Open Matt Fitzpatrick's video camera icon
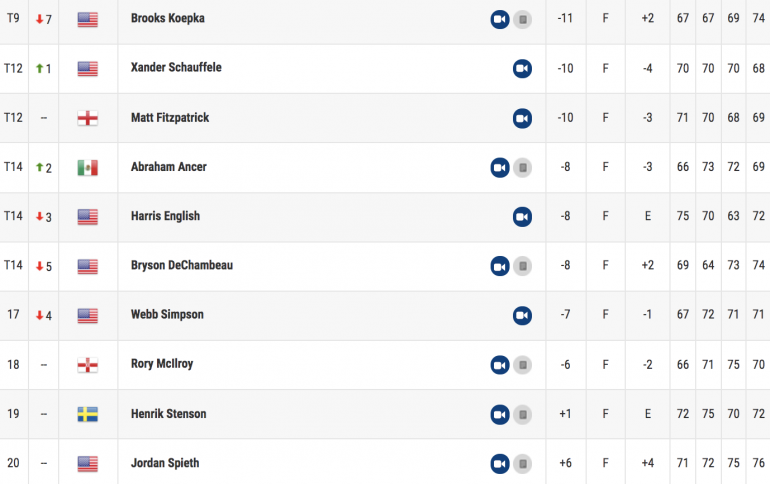 pos(522,118)
